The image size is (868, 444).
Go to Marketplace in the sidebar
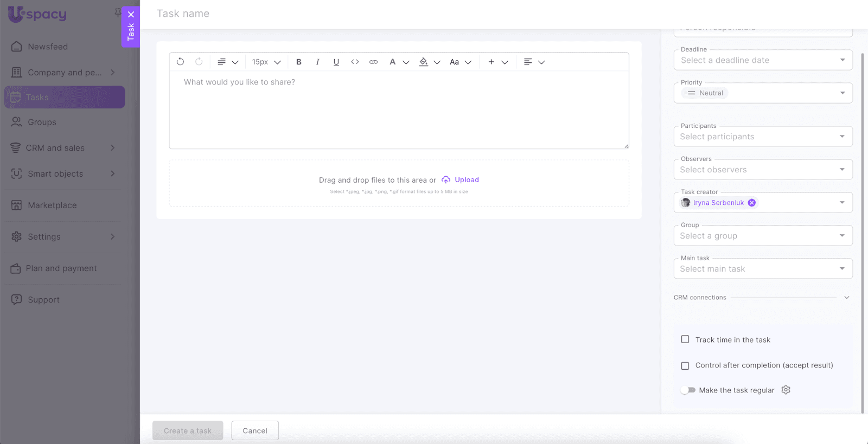[x=52, y=205]
